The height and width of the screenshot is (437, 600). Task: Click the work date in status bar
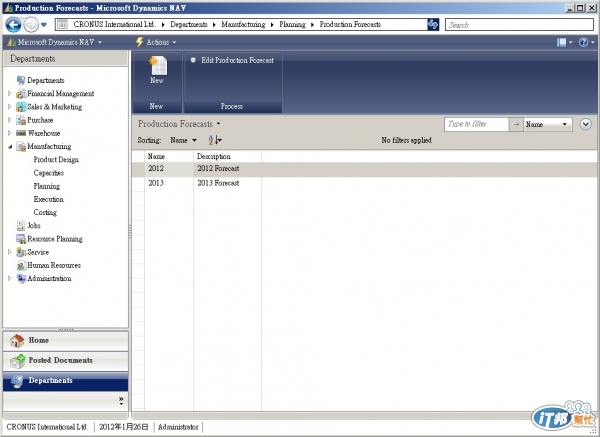point(124,427)
